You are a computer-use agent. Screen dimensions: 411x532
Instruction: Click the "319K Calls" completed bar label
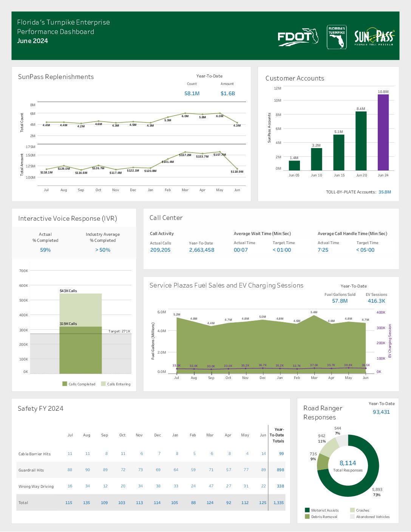click(x=68, y=324)
